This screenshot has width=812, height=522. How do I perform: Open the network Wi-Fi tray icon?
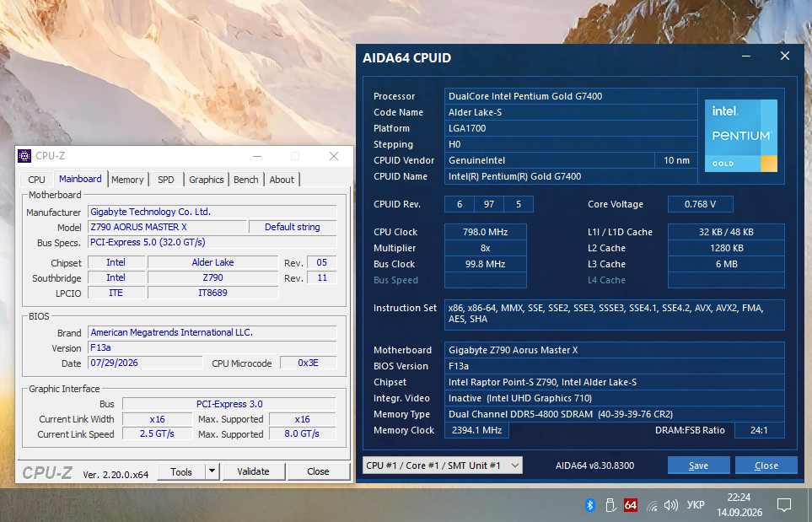tap(652, 505)
